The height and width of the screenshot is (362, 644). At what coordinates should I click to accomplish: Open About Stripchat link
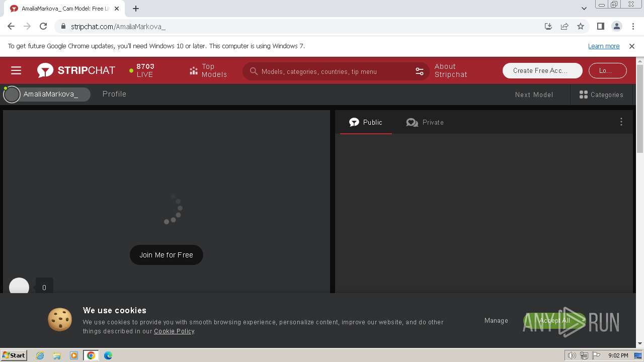451,70
